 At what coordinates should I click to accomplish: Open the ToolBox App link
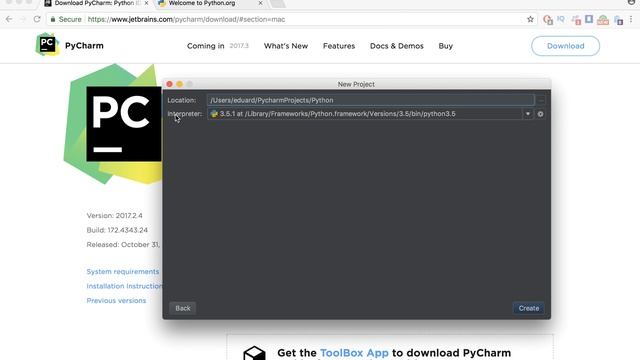click(x=354, y=353)
